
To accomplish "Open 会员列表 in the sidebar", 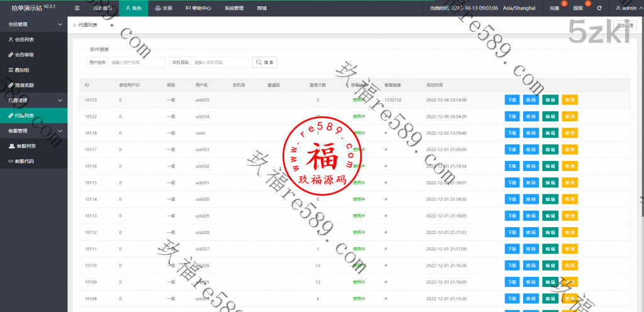I will pos(25,40).
